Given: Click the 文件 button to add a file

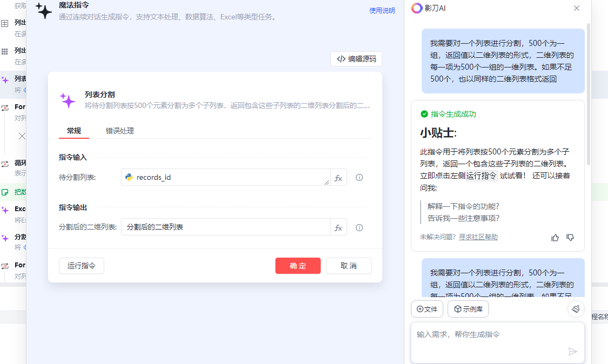Looking at the screenshot, I should pos(427,309).
